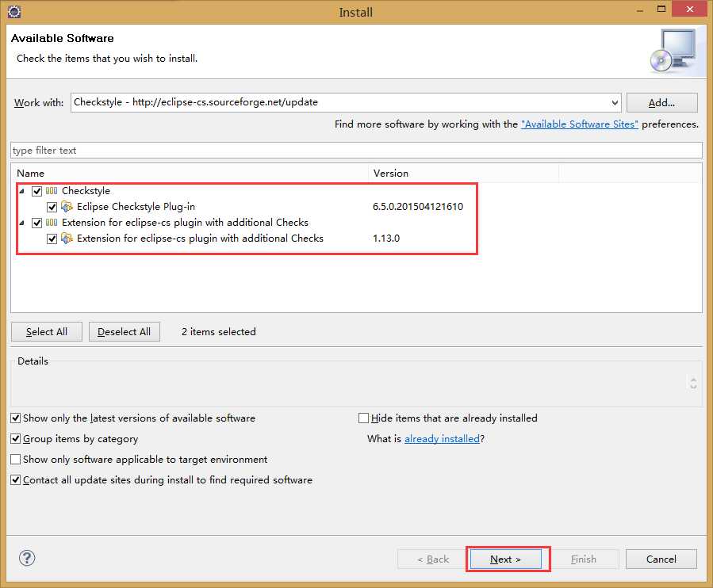Toggle Contact all update sites checkbox
Image resolution: width=713 pixels, height=588 pixels.
tap(15, 480)
